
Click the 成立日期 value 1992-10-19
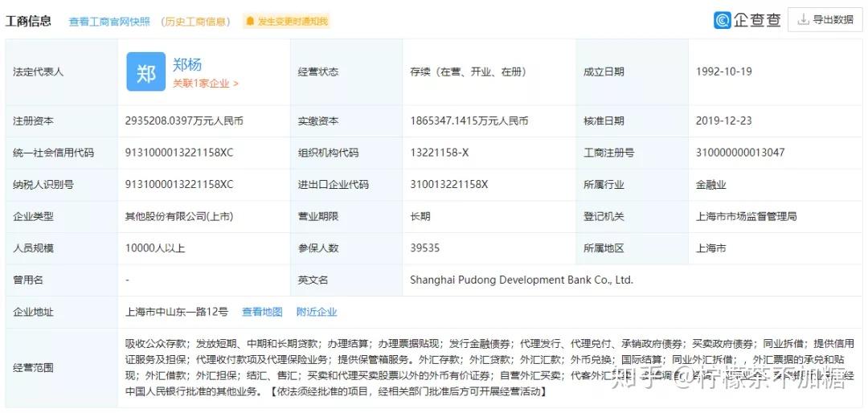724,72
